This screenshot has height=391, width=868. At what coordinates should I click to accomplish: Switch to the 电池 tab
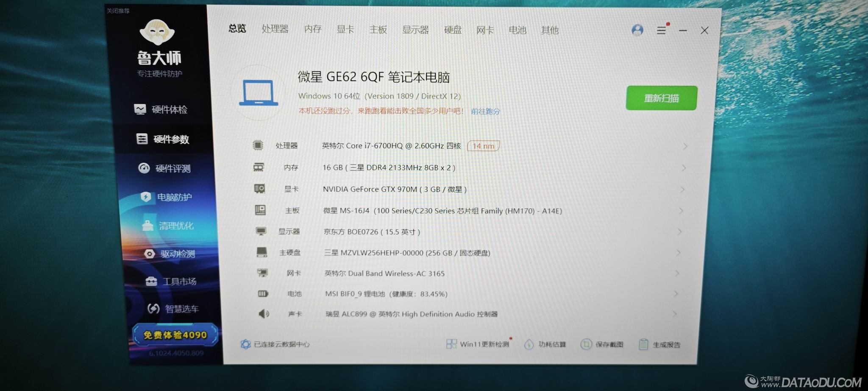[517, 30]
